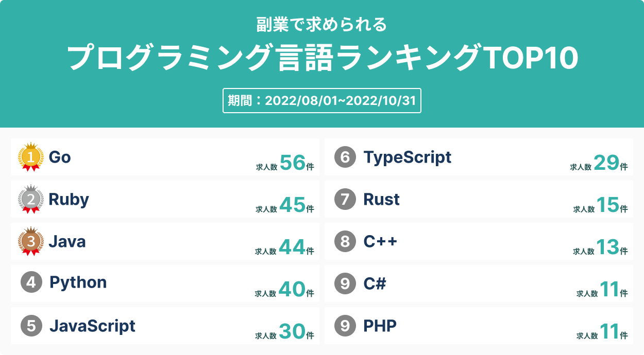Select the number 9 badge beside PHP
Viewport: 644px width, 355px height.
click(345, 326)
